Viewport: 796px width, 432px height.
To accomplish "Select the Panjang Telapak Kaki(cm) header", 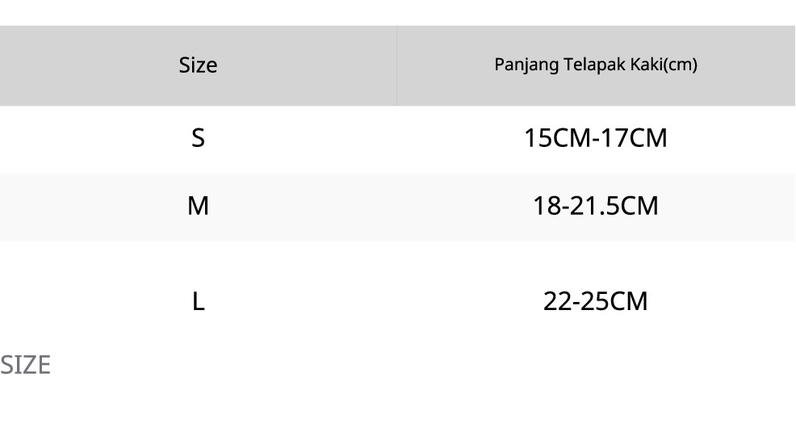I will 595,65.
